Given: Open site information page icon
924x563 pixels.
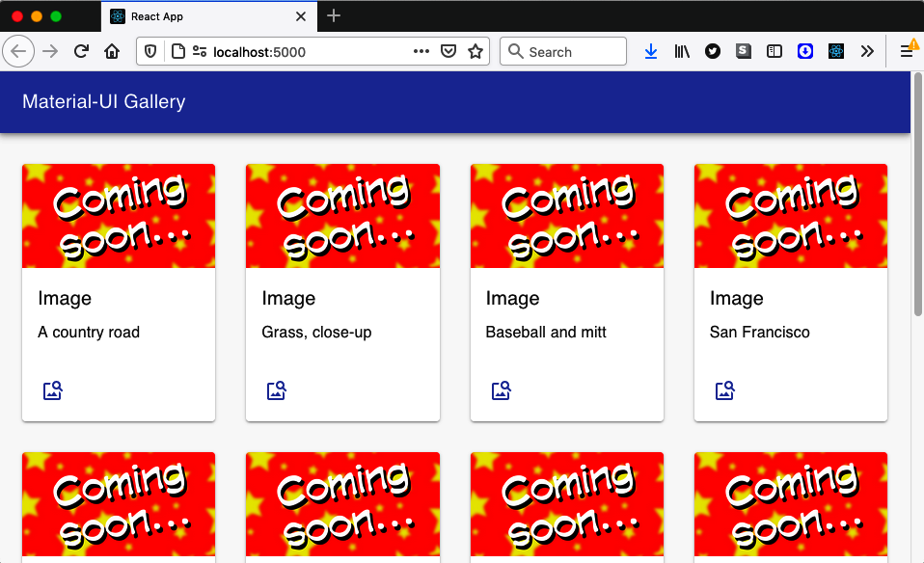Looking at the screenshot, I should click(x=177, y=52).
